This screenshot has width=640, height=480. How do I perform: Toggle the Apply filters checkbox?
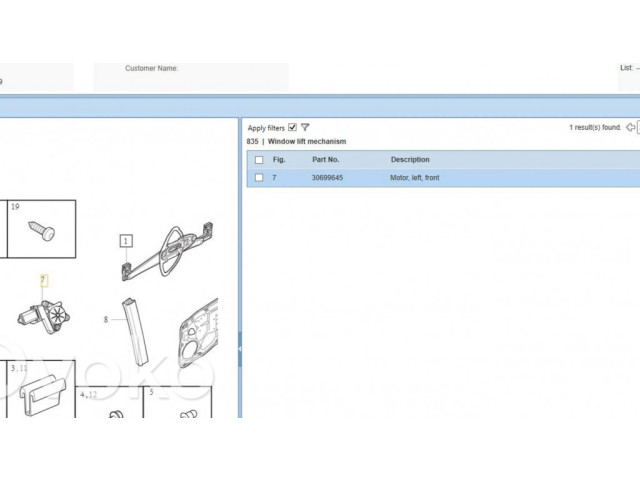tap(292, 128)
